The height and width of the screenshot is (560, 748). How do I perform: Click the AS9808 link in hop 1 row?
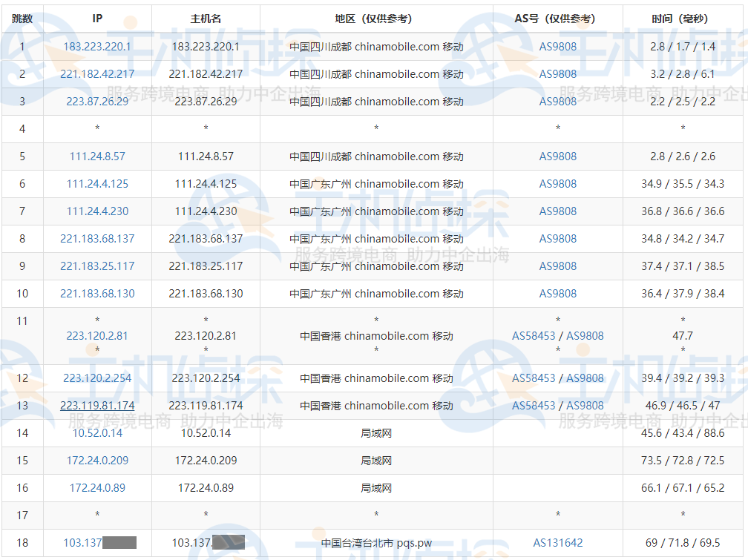[558, 47]
